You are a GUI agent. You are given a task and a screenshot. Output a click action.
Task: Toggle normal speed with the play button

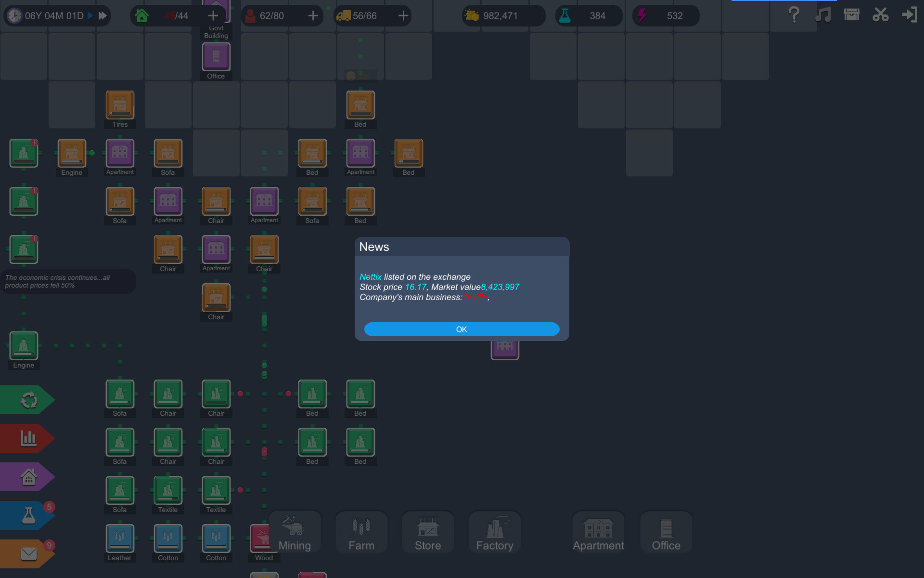click(x=90, y=15)
